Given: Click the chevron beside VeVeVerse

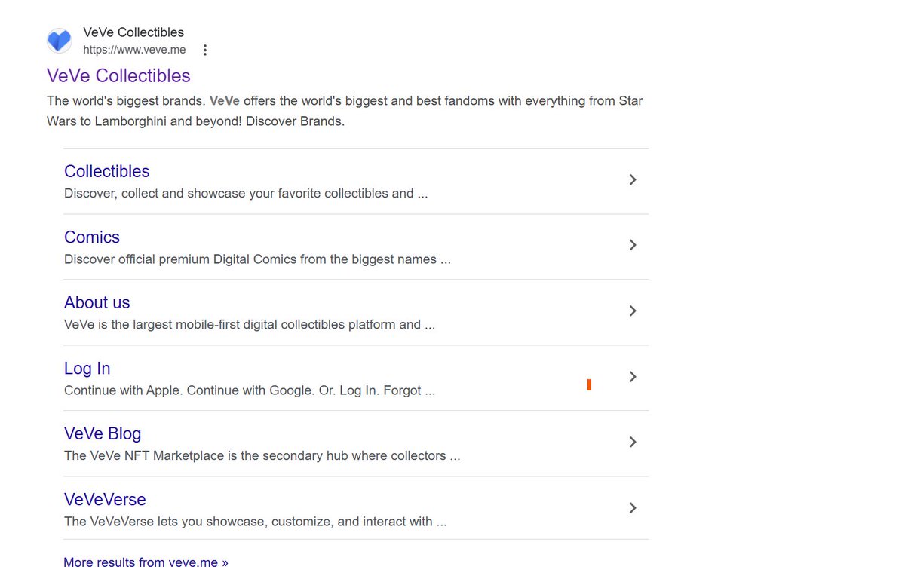Looking at the screenshot, I should 633,507.
